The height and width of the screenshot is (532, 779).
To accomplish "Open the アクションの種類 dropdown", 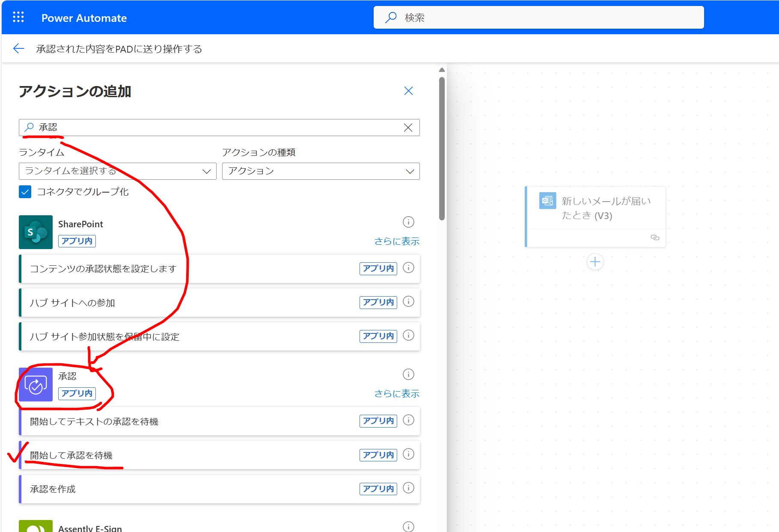I will [321, 171].
